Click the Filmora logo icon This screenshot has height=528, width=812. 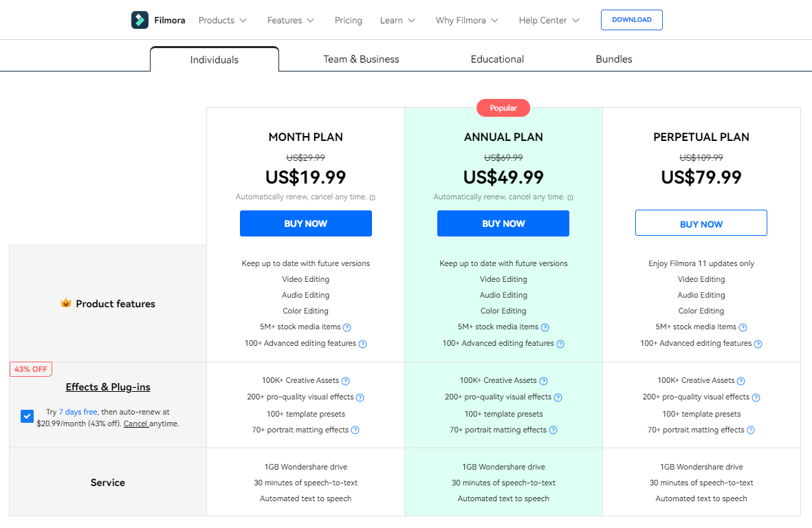(140, 20)
